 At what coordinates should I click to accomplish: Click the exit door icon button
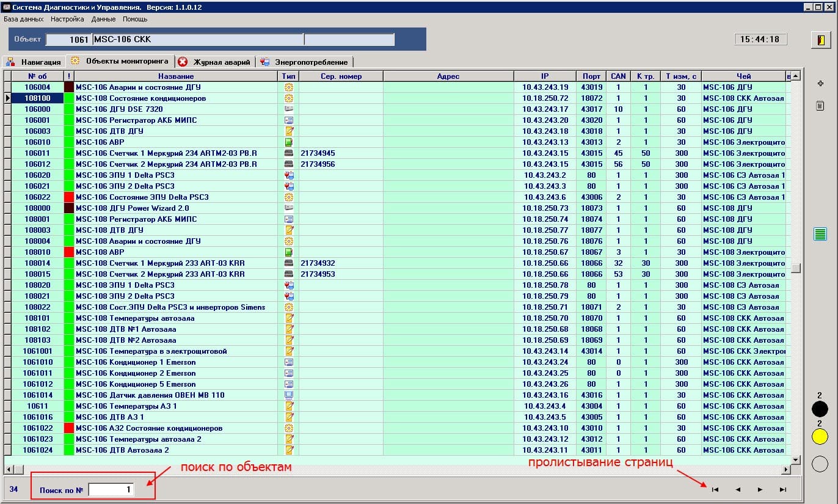click(820, 40)
